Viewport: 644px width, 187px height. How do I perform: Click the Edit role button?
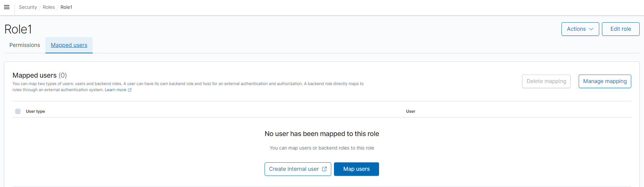tap(620, 29)
